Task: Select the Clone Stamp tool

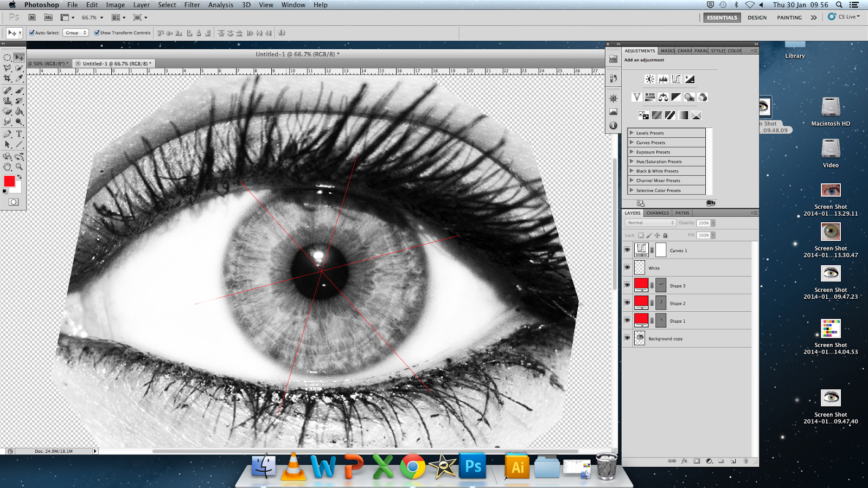Action: [x=7, y=101]
